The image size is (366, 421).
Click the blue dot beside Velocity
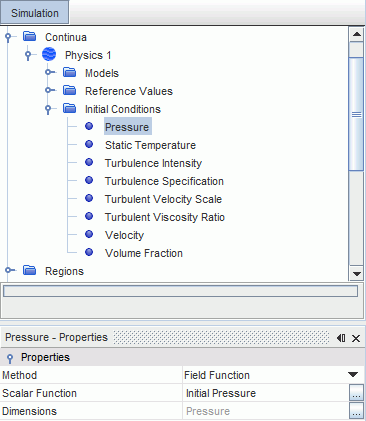[x=89, y=234]
